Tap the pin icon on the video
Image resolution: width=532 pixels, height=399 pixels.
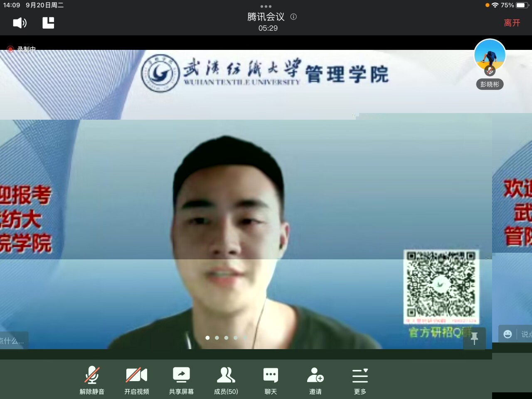474,338
